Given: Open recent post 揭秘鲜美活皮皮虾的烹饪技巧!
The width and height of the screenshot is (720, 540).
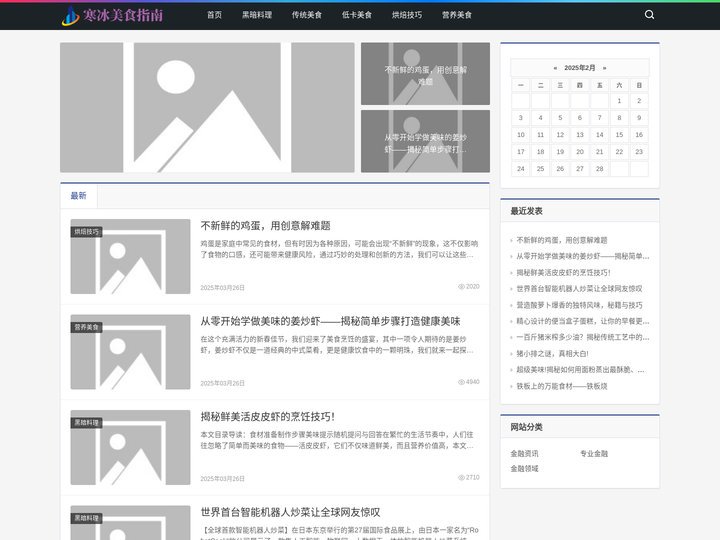Looking at the screenshot, I should 563,273.
